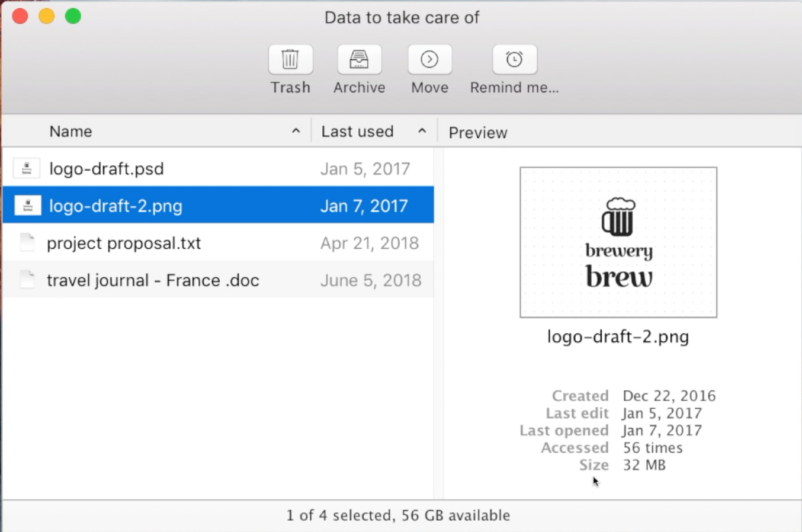This screenshot has width=802, height=532.
Task: Click the Size value 32 MB
Action: (x=644, y=465)
